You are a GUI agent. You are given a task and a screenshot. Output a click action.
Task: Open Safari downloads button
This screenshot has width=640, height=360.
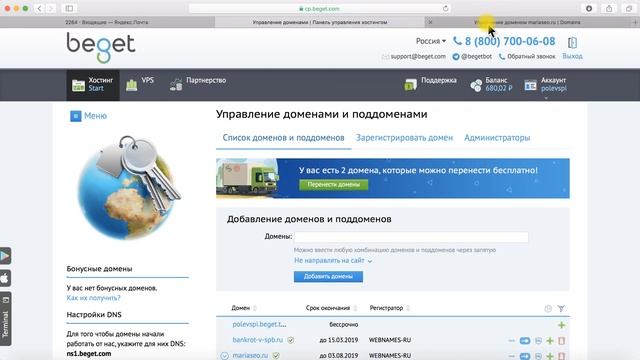[589, 8]
